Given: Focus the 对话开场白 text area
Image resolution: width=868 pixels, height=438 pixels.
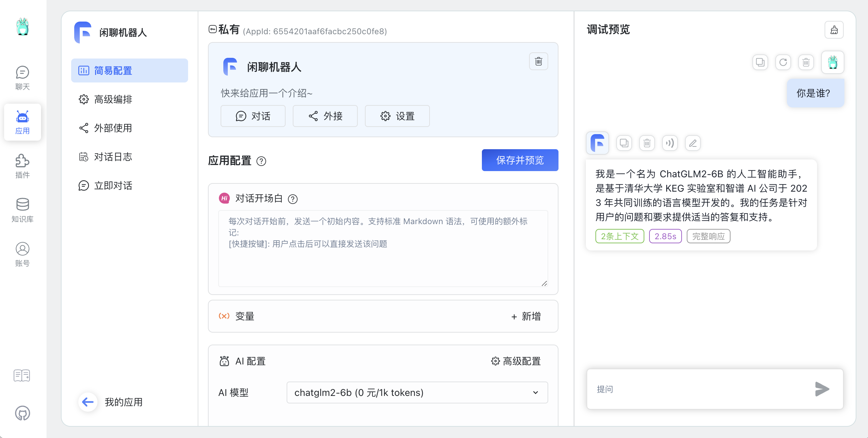Looking at the screenshot, I should [383, 249].
